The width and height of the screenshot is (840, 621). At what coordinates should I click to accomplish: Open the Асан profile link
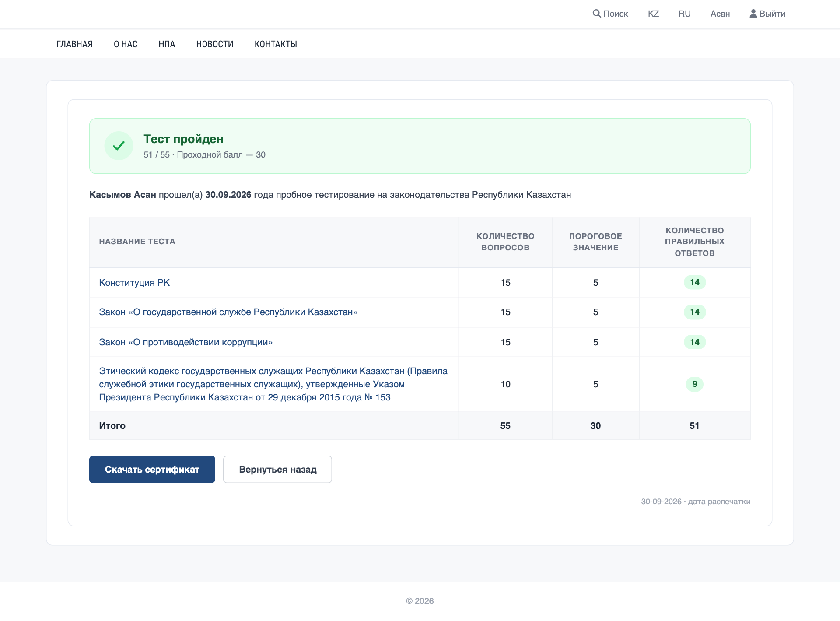click(x=720, y=14)
